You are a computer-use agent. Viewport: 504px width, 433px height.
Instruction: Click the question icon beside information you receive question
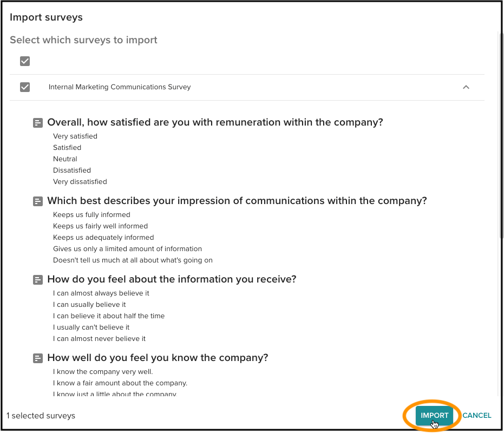(x=38, y=280)
